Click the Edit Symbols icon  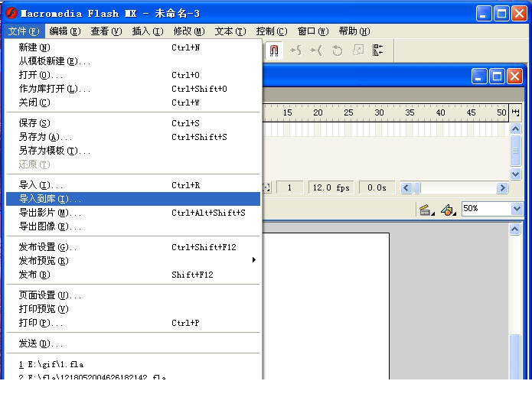449,210
